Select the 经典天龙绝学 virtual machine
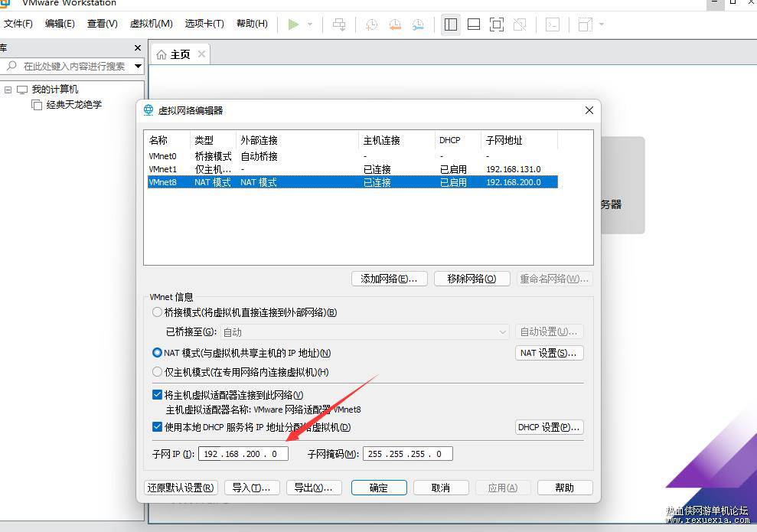This screenshot has height=532, width=757. tap(74, 104)
